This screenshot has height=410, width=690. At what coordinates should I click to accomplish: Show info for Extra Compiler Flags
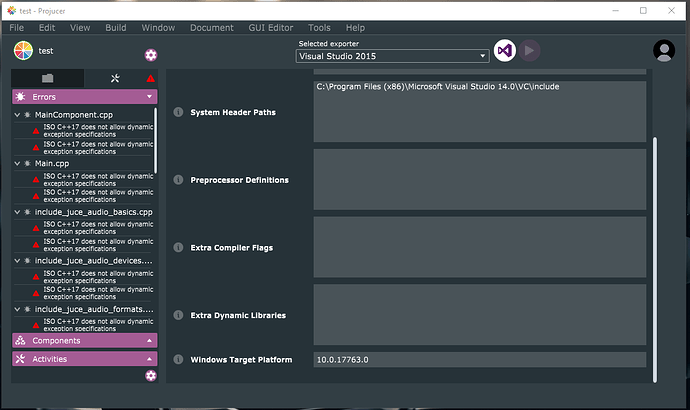(178, 248)
